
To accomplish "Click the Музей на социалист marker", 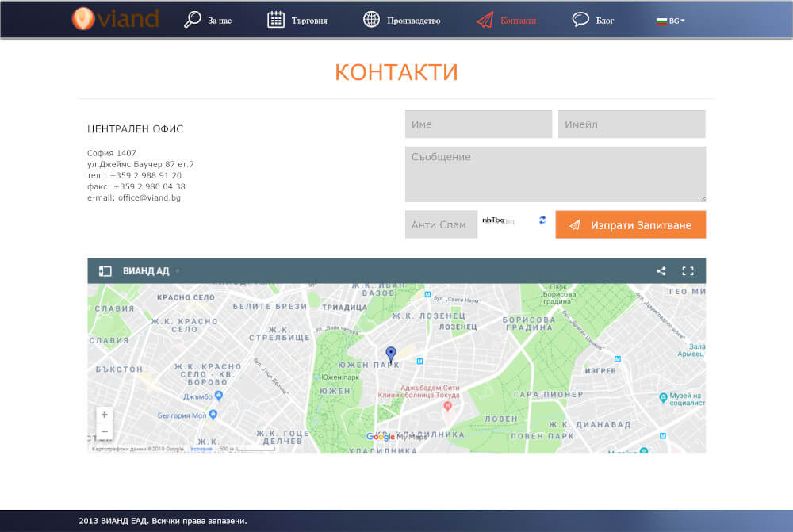I will [663, 398].
